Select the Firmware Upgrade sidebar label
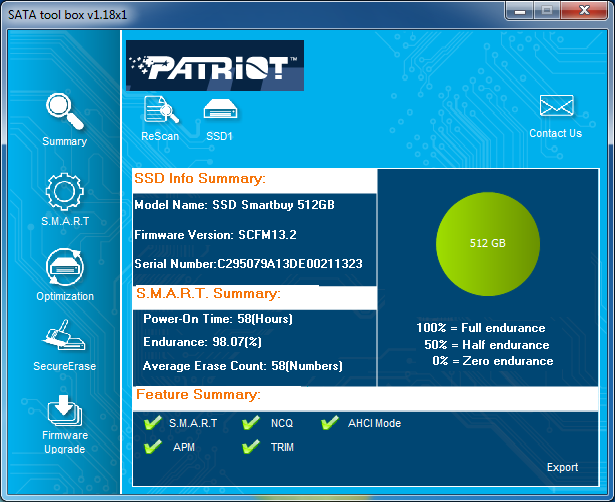Viewport: 615px width, 502px height. pos(65,442)
